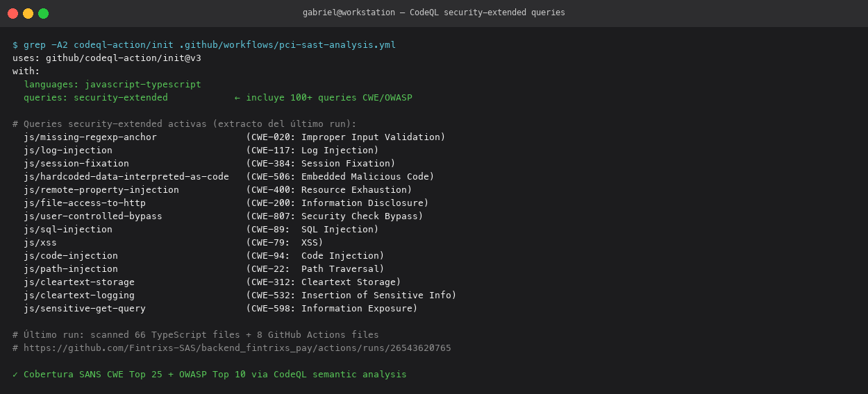Click 'js/cleartext-logging' query name
The width and height of the screenshot is (868, 394).
(x=79, y=295)
